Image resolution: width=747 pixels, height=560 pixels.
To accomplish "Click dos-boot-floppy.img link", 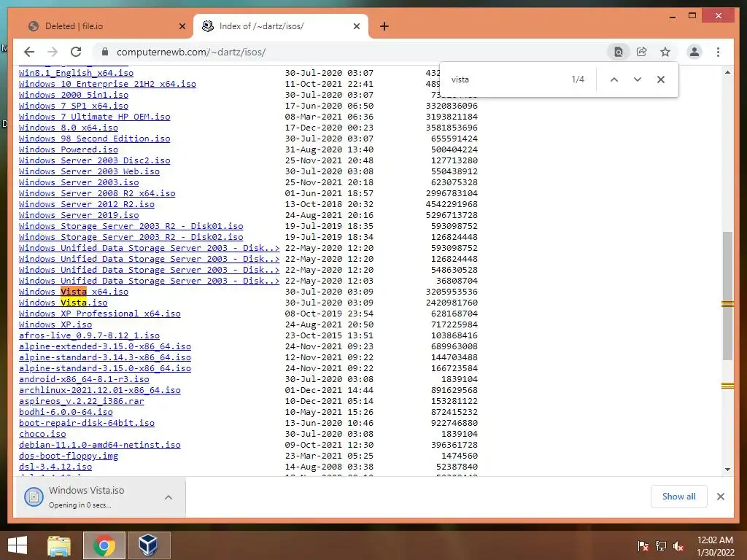I will pyautogui.click(x=68, y=456).
